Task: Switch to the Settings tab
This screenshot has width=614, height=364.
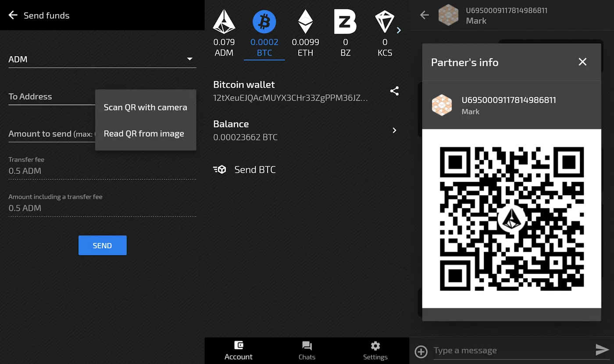Action: click(x=375, y=351)
